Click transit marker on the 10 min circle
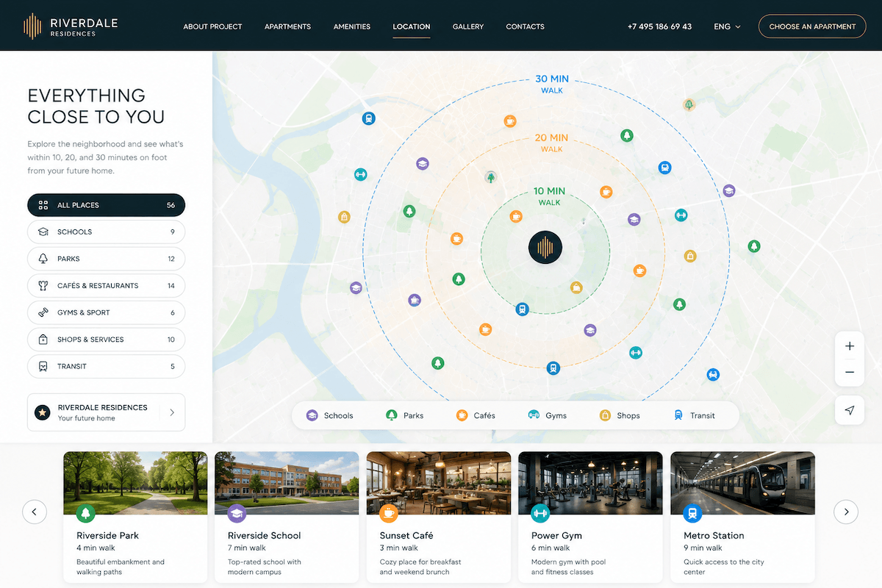This screenshot has width=882, height=588. [523, 309]
